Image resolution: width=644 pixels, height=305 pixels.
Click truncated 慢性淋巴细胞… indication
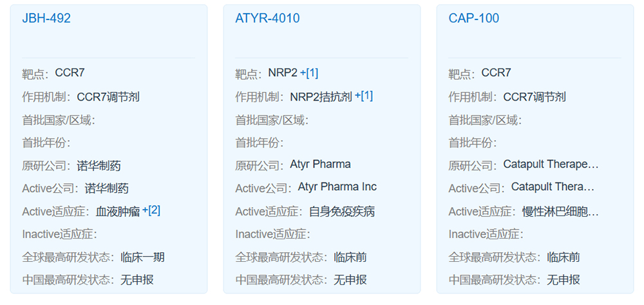pos(560,212)
